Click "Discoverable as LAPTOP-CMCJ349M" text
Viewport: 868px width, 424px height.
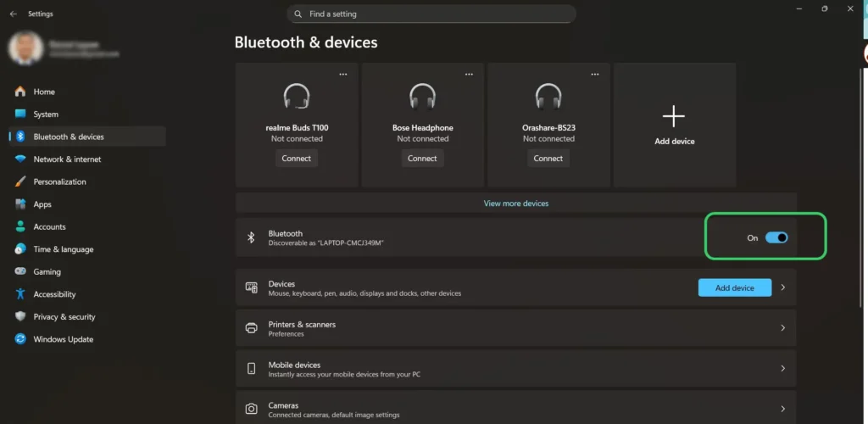point(326,243)
